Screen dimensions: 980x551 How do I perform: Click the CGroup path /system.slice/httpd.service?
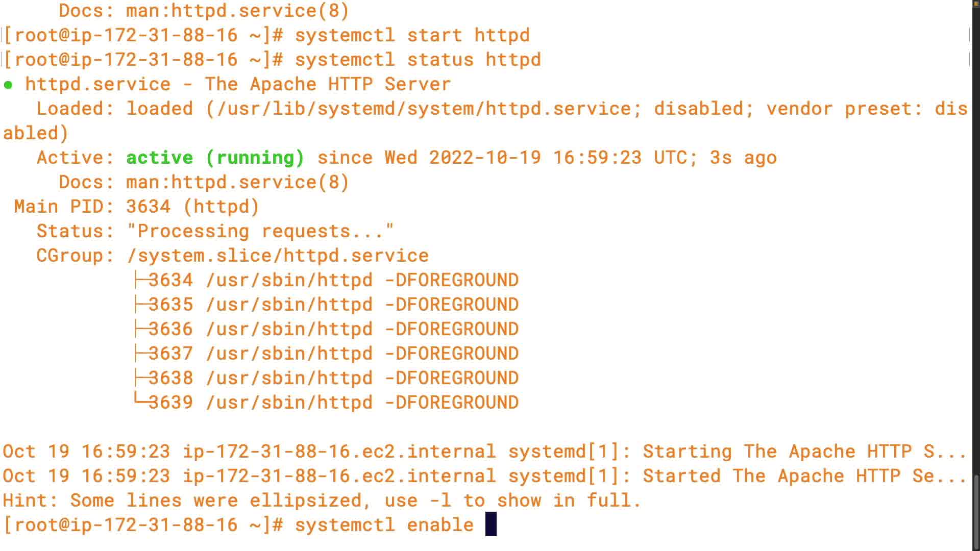(278, 256)
